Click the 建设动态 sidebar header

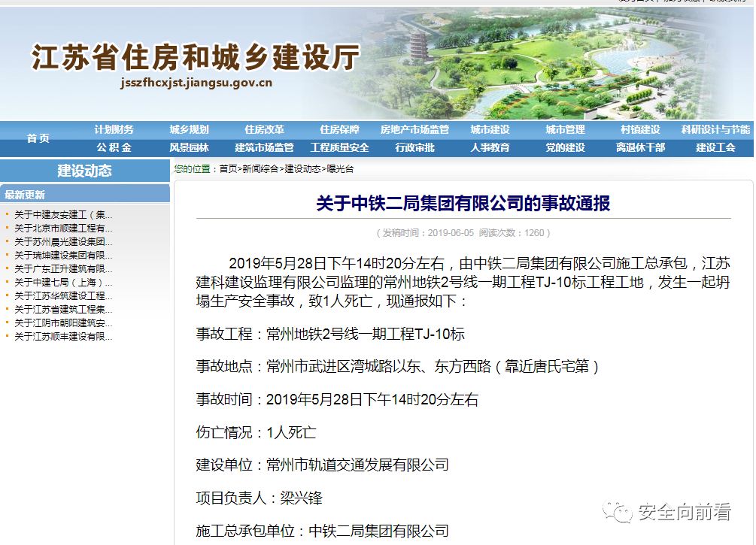tap(85, 171)
